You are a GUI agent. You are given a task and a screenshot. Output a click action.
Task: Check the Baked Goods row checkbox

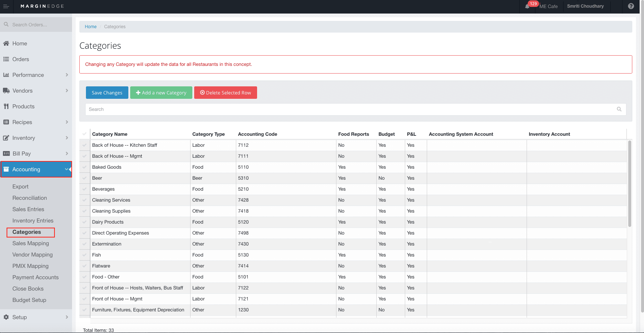[x=84, y=167]
